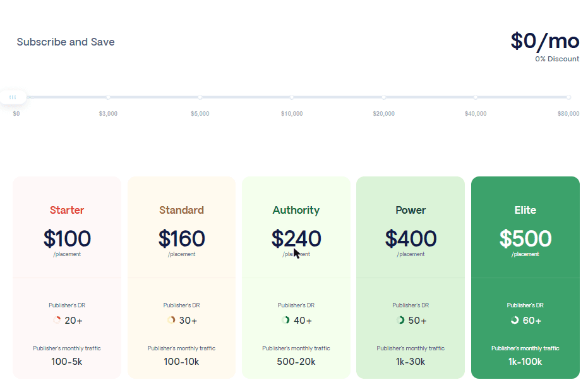
Task: Click /placement under Starter price
Action: point(67,254)
